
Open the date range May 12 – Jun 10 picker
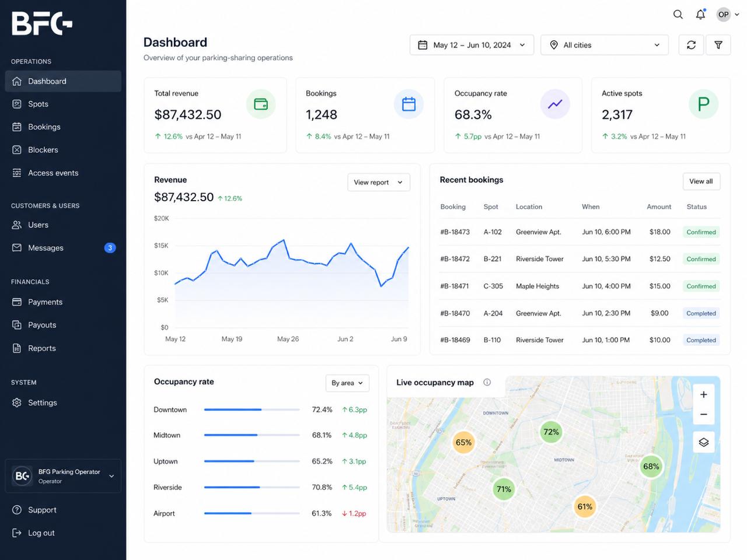coord(472,45)
